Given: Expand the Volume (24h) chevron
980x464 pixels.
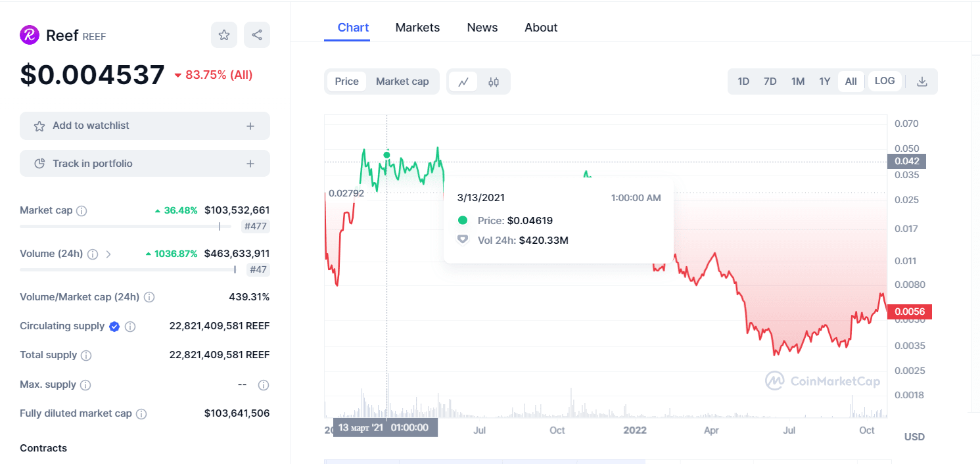Looking at the screenshot, I should pyautogui.click(x=108, y=254).
